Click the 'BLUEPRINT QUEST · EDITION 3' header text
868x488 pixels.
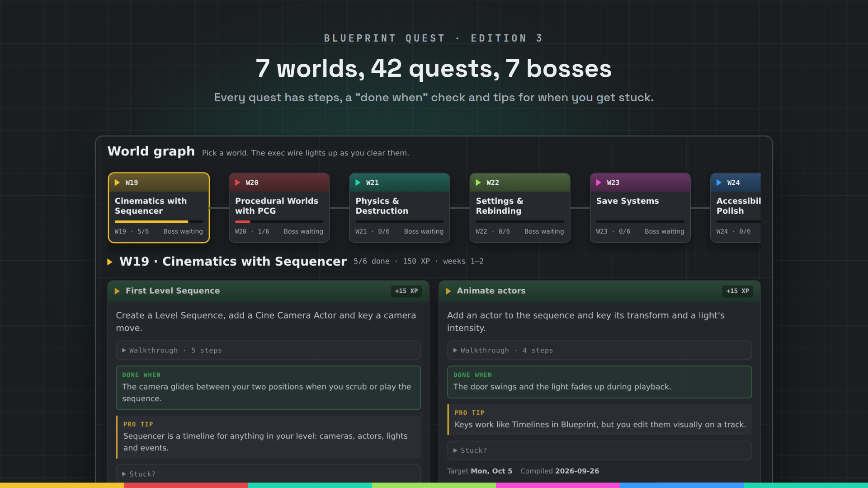434,38
